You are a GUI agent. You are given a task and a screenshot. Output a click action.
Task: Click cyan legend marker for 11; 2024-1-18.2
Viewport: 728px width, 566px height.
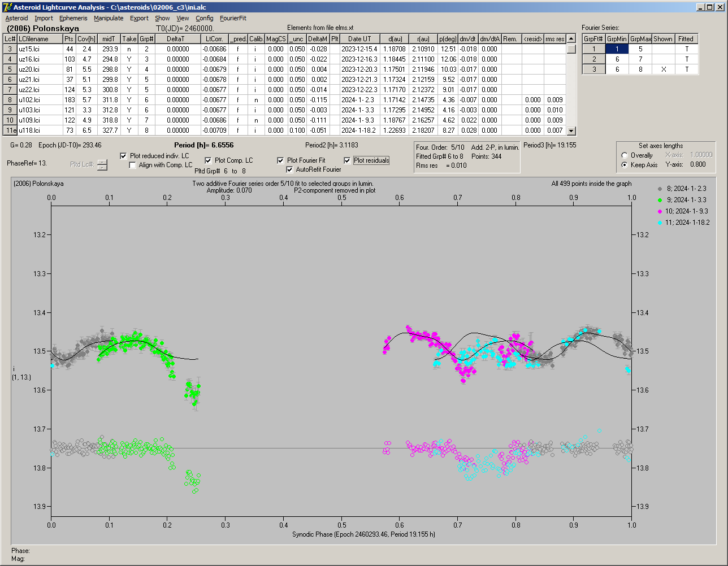click(660, 223)
